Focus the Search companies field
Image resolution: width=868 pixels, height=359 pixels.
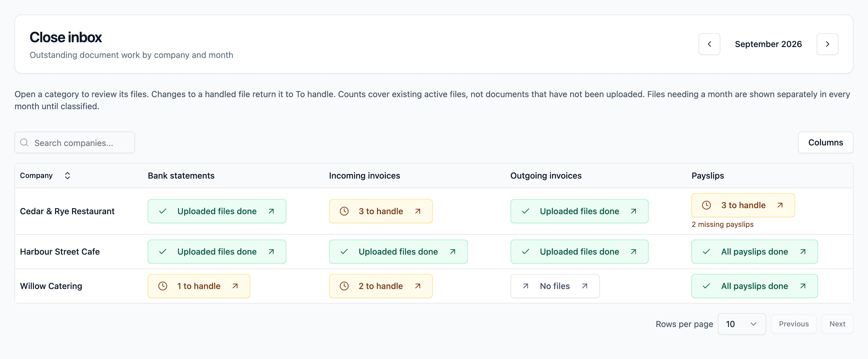point(74,142)
